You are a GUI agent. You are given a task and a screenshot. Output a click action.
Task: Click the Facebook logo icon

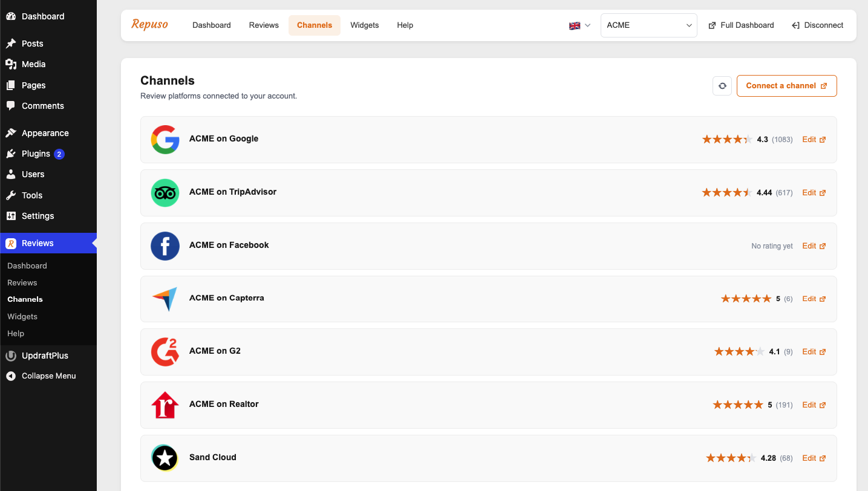coord(165,246)
